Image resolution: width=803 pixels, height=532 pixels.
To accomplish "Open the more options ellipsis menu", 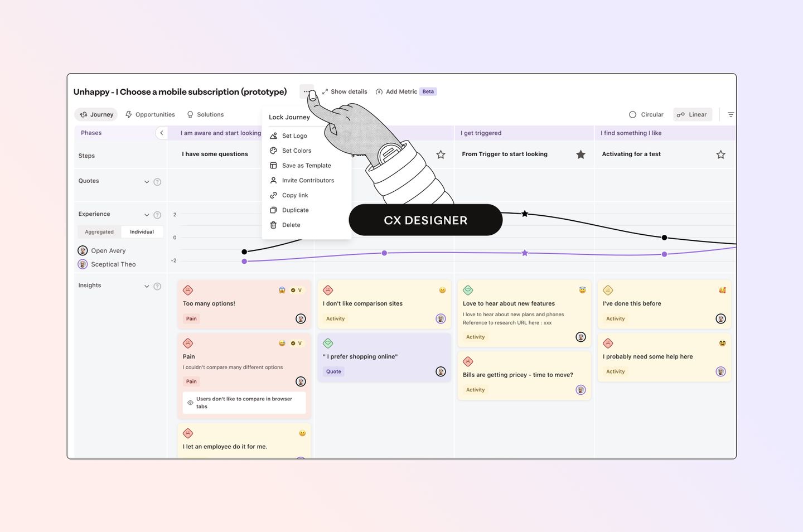I will (307, 91).
